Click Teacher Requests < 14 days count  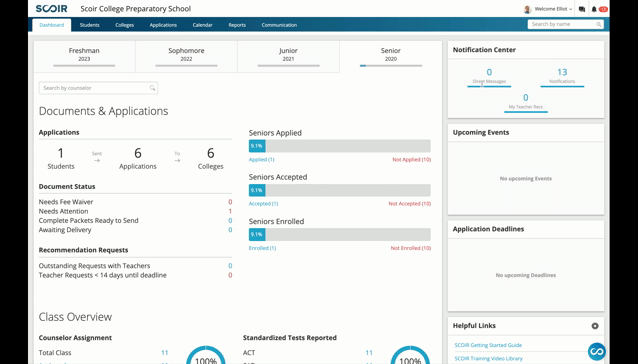point(230,275)
